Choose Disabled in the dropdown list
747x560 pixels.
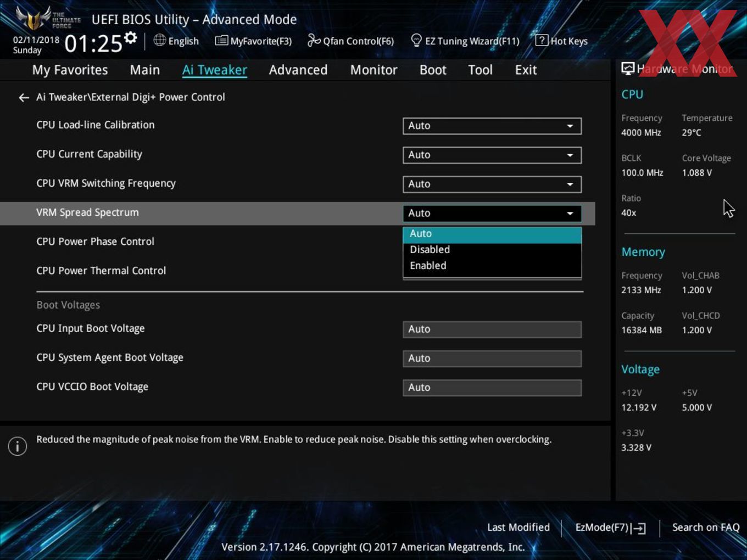[492, 250]
